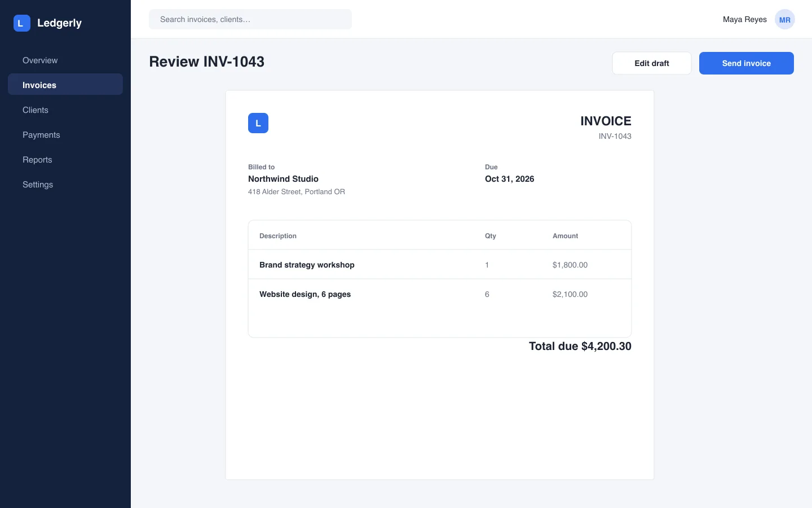Viewport: 812px width, 508px height.
Task: Click quantity 6 in the website row
Action: [x=487, y=294]
